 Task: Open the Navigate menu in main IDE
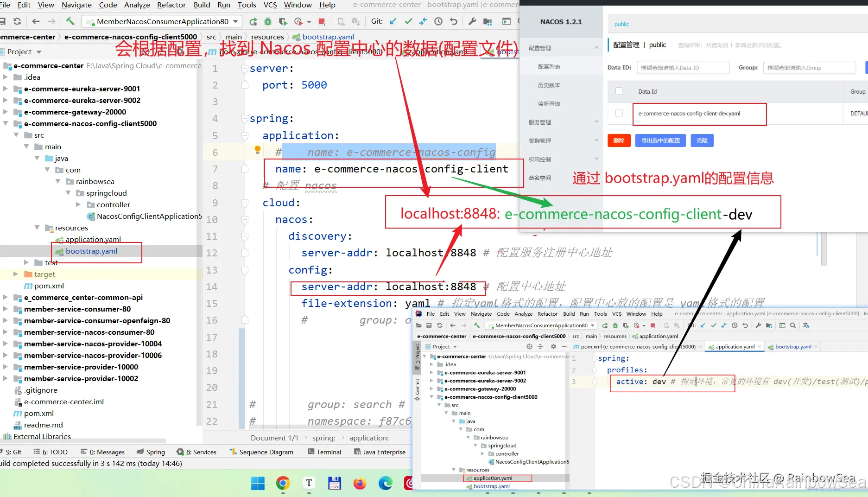(x=76, y=5)
